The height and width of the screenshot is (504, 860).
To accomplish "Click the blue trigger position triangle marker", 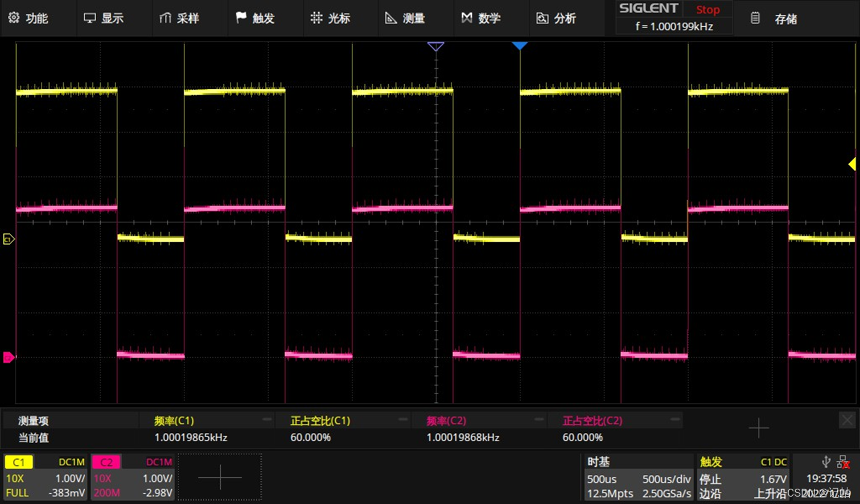I will click(519, 46).
